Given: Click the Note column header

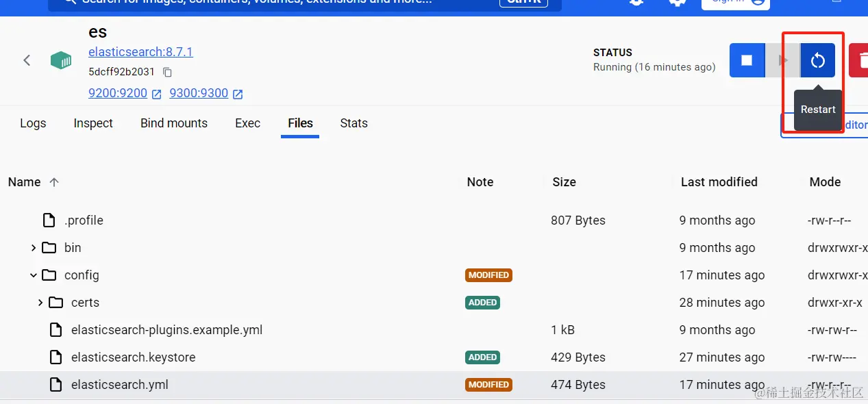Looking at the screenshot, I should click(x=480, y=182).
